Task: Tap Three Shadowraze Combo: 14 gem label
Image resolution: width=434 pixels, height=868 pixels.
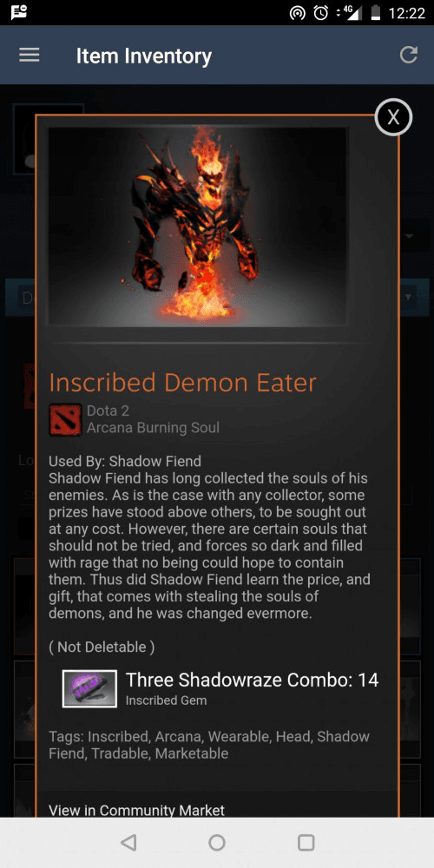Action: pos(253,680)
